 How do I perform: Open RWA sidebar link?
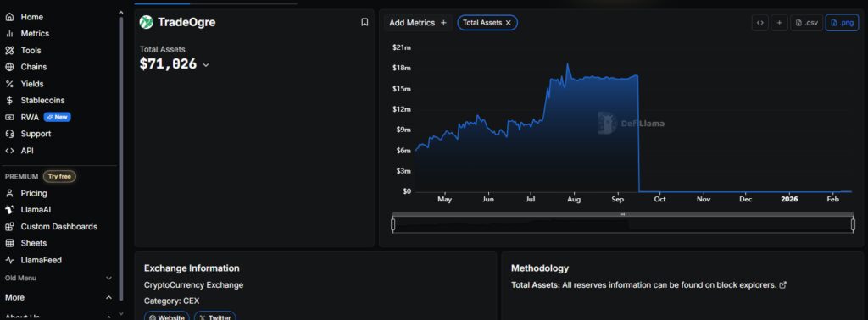pos(30,117)
